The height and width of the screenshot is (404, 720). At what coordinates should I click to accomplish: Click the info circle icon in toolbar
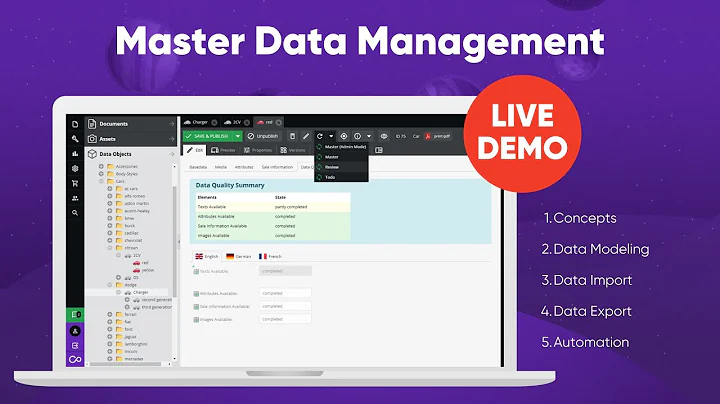(357, 136)
